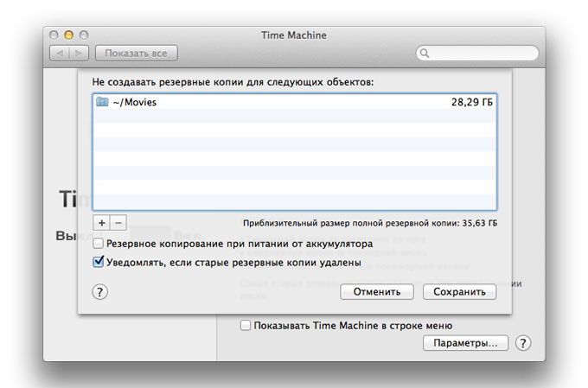Click the minus button to remove an excluded item
This screenshot has width=588, height=388.
tap(118, 223)
